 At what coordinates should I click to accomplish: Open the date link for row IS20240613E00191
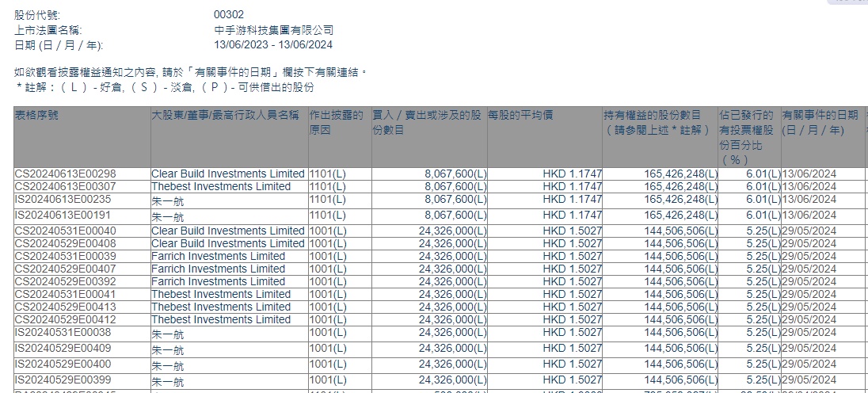(809, 216)
